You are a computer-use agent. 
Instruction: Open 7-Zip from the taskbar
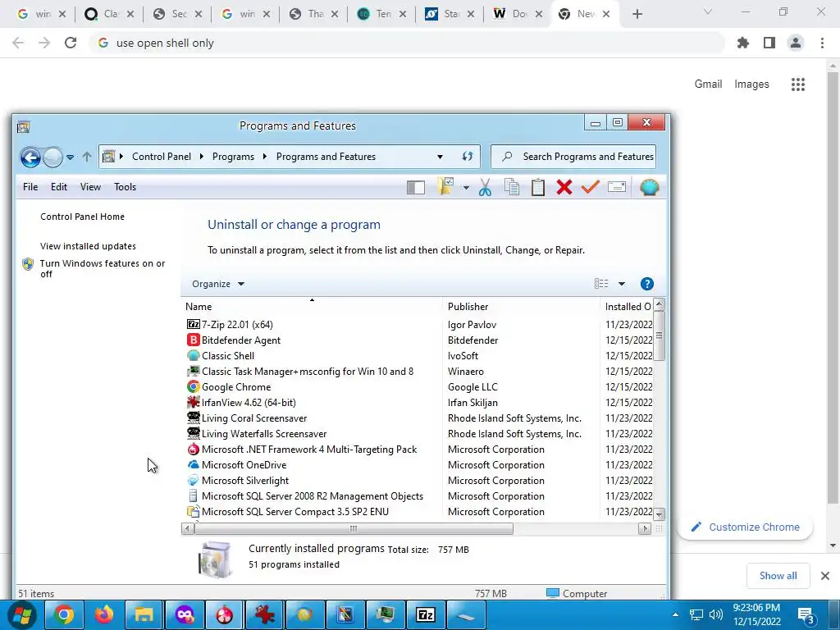(x=426, y=615)
